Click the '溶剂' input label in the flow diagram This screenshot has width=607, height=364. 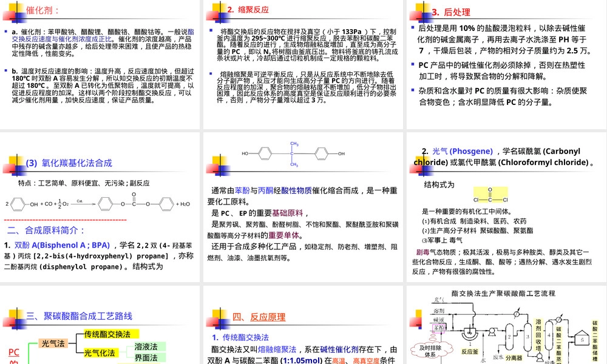tap(439, 311)
